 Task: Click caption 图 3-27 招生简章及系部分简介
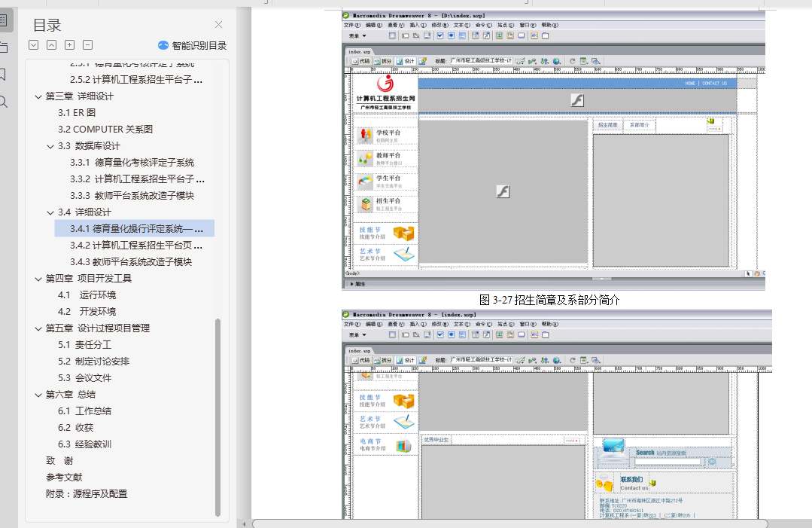point(549,300)
